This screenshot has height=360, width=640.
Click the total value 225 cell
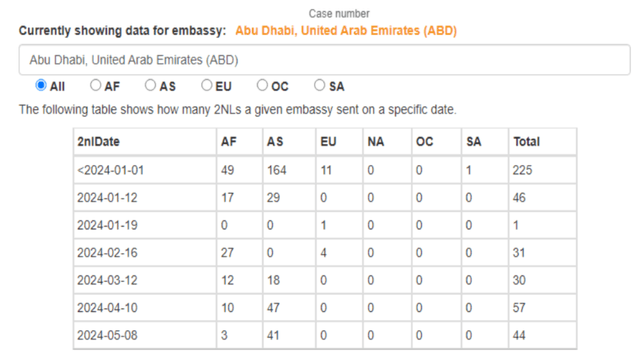click(543, 170)
